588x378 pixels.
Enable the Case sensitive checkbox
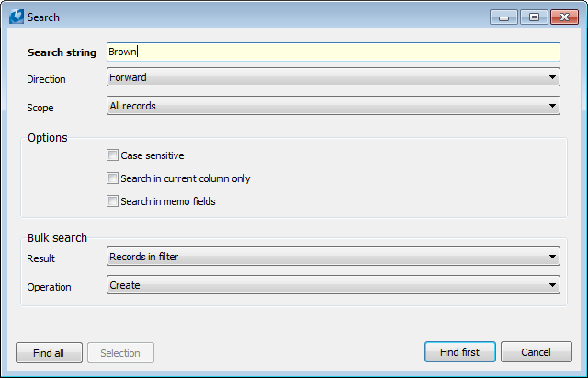(x=112, y=155)
